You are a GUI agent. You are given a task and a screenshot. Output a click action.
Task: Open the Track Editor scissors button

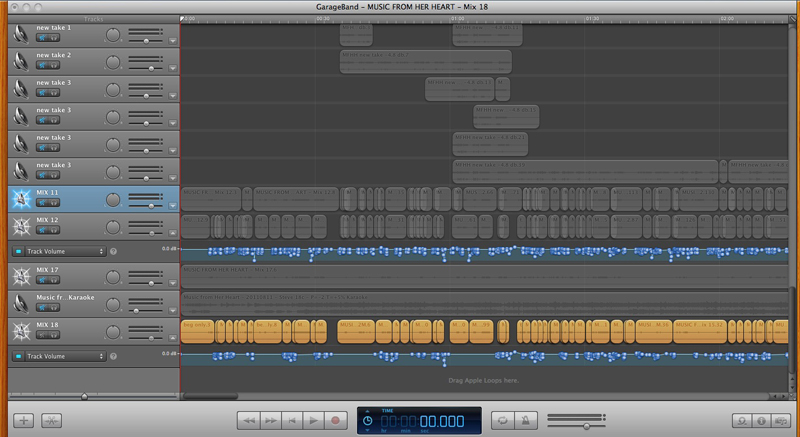coord(49,421)
